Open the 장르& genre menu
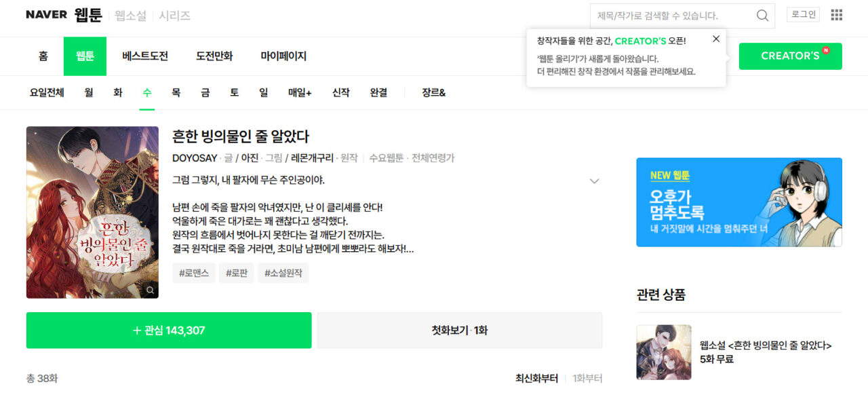Image resolution: width=868 pixels, height=393 pixels. coord(433,93)
